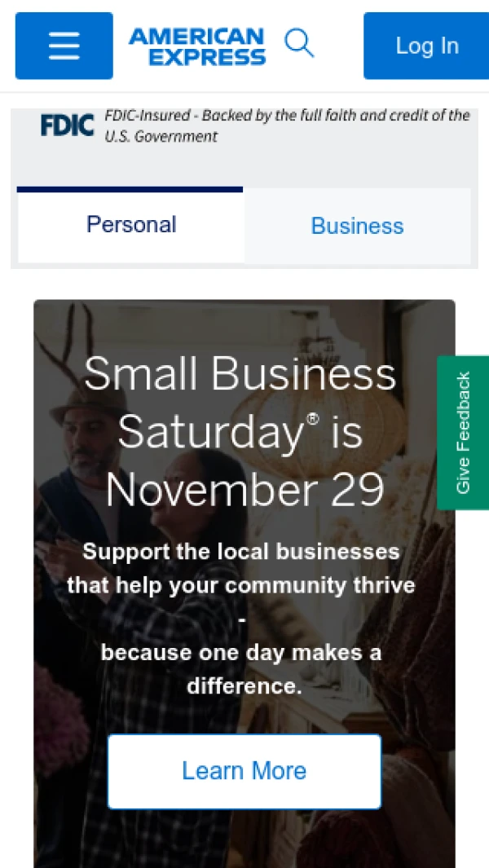
Task: Click the 'that help your community thrive' line
Action: click(241, 585)
